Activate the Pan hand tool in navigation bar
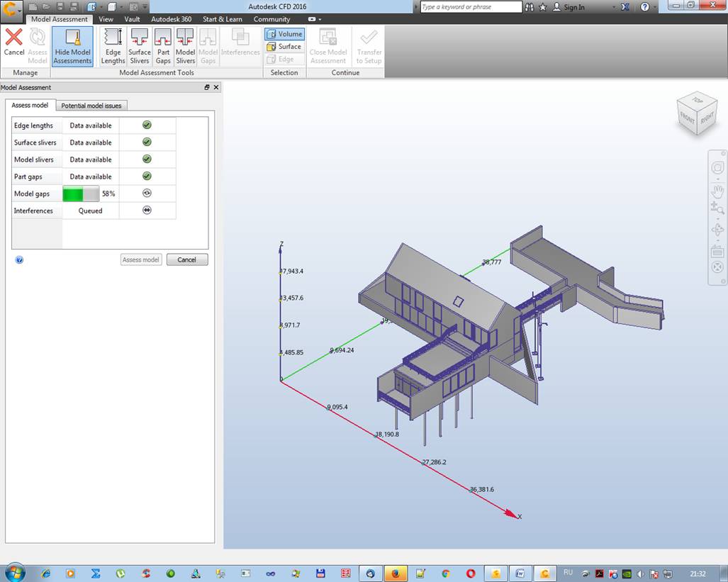Screen dimensions: 728x582 [717, 191]
